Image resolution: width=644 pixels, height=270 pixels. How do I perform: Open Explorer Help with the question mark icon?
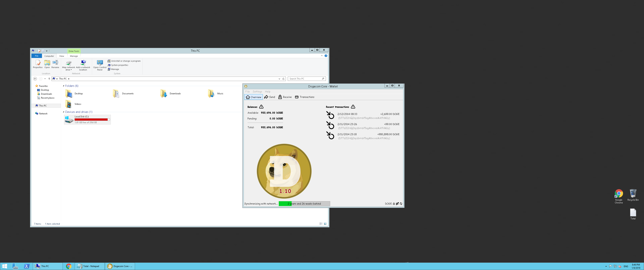326,56
